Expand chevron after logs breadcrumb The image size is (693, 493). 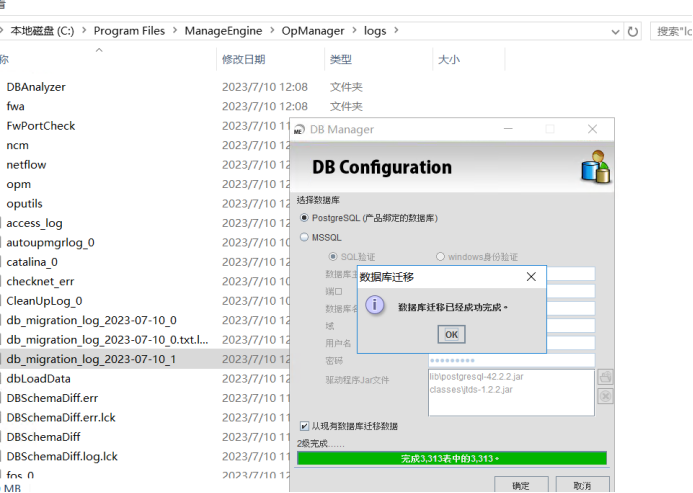pyautogui.click(x=396, y=30)
